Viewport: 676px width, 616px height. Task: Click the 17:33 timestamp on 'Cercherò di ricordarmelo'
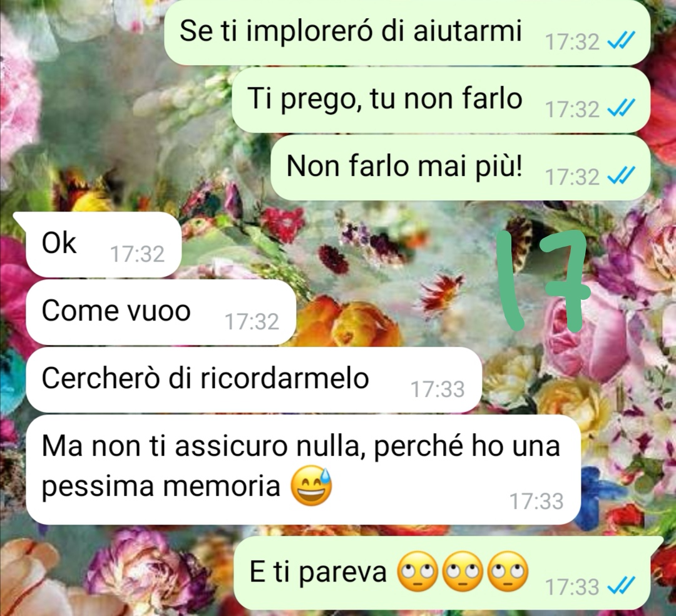438,389
